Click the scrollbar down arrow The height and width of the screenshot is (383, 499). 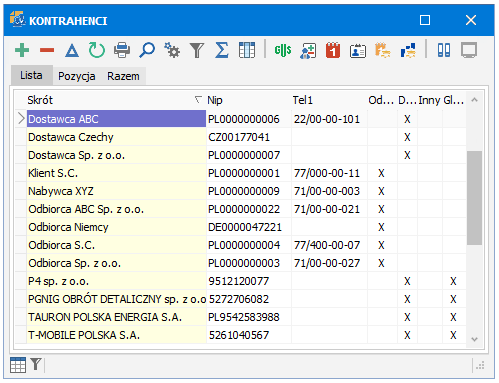click(x=475, y=339)
